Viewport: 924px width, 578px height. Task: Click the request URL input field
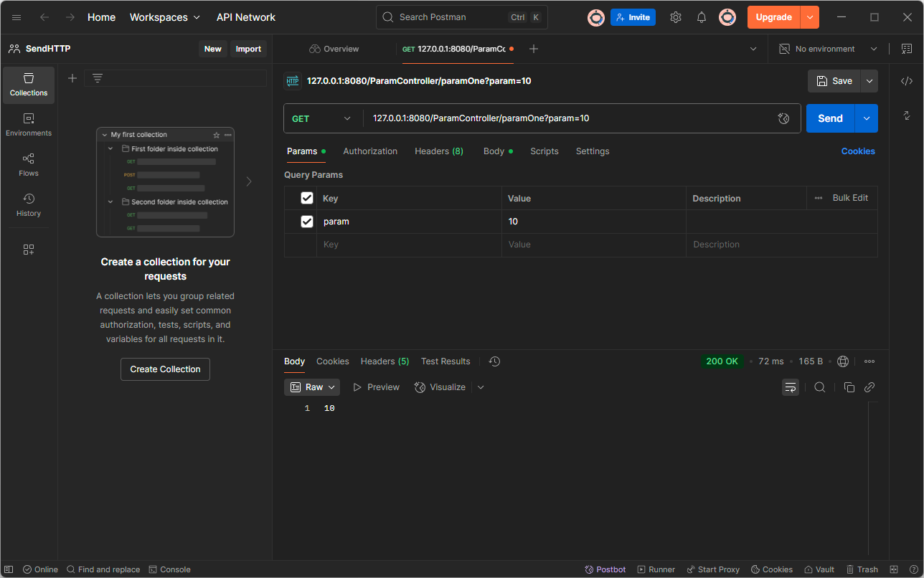point(570,118)
